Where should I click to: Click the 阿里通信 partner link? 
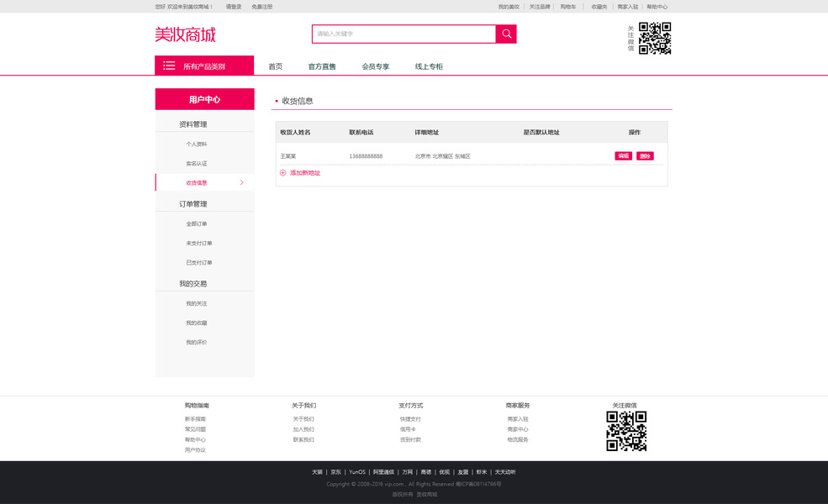[383, 472]
